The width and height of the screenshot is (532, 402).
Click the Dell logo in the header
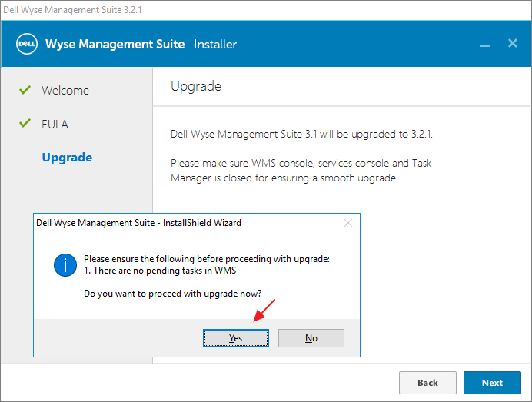coord(27,44)
